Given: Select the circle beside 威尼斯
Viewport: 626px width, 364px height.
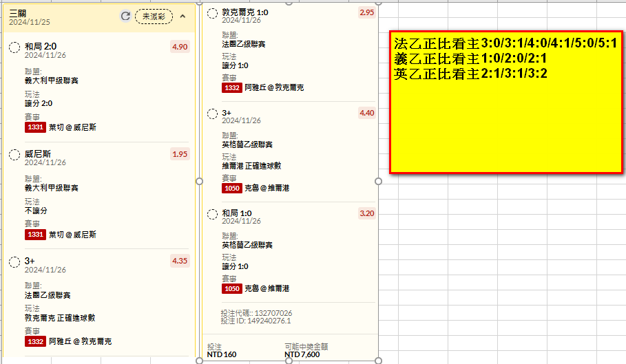Looking at the screenshot, I should (14, 154).
